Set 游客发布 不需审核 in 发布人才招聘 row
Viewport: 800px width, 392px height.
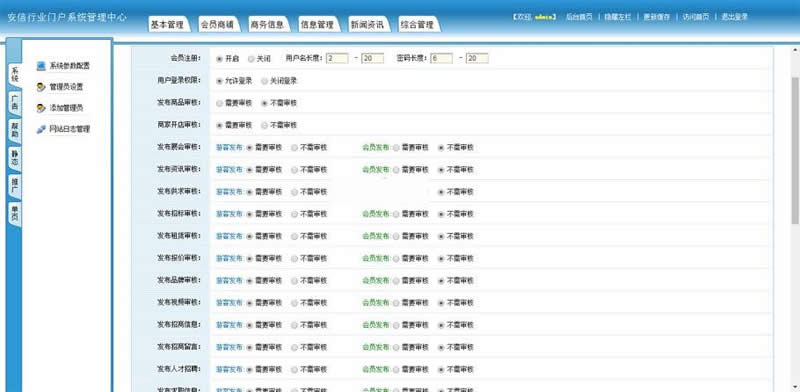pyautogui.click(x=294, y=370)
